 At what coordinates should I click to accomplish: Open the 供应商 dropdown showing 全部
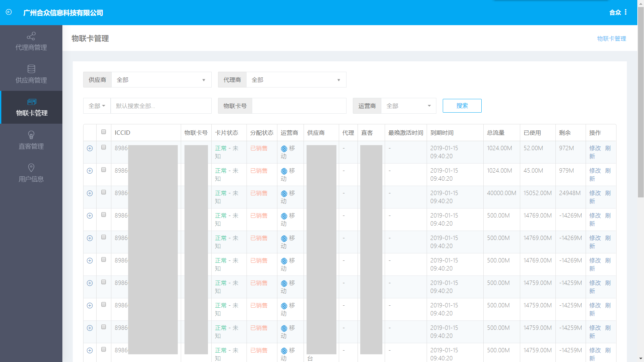pos(161,80)
